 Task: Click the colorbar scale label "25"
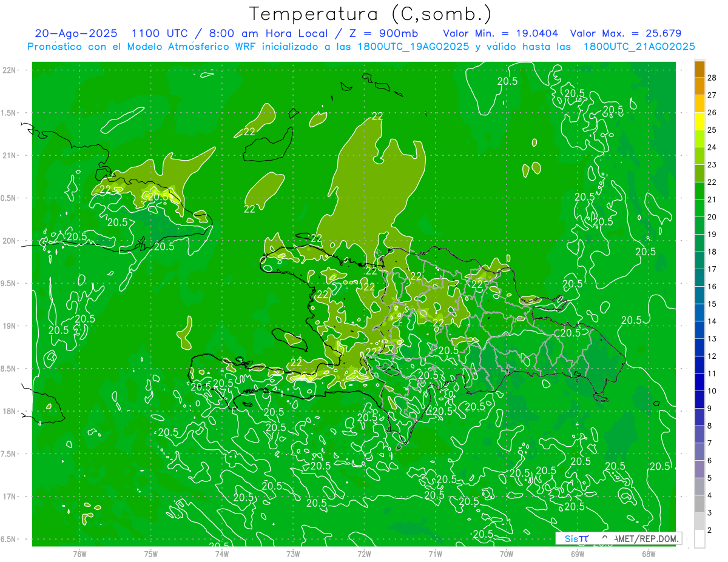coord(712,130)
